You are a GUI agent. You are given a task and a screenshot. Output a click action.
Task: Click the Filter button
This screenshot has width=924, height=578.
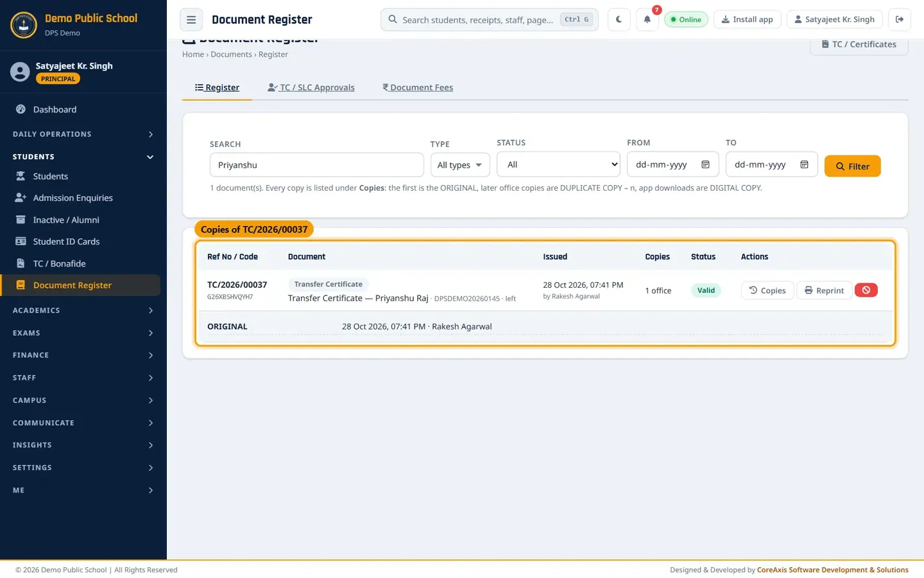[852, 166]
